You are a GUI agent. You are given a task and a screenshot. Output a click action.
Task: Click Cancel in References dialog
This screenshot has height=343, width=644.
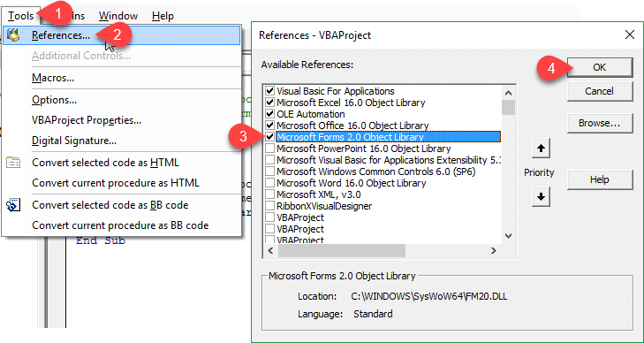click(x=600, y=91)
